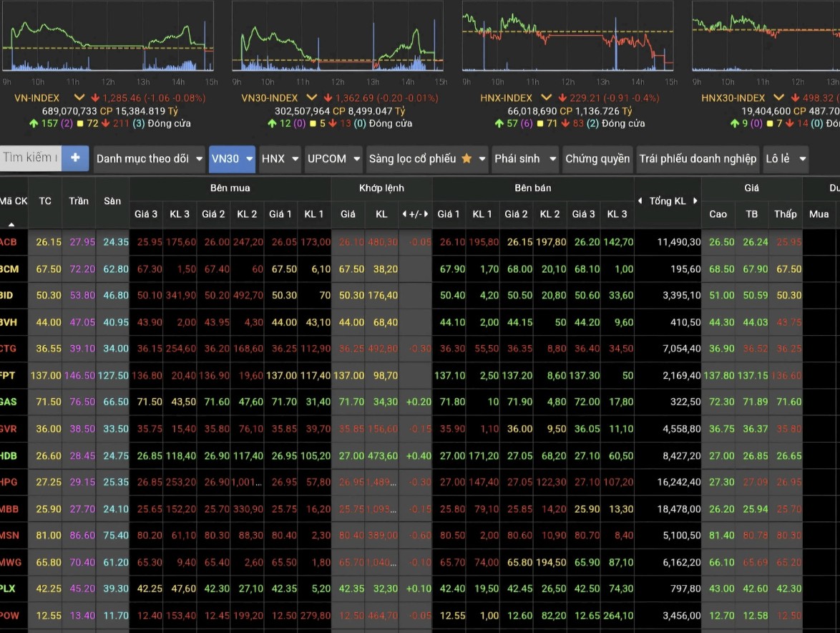Expand the VN30-INDEX chevron
Viewport: 840px width, 633px height.
[311, 97]
